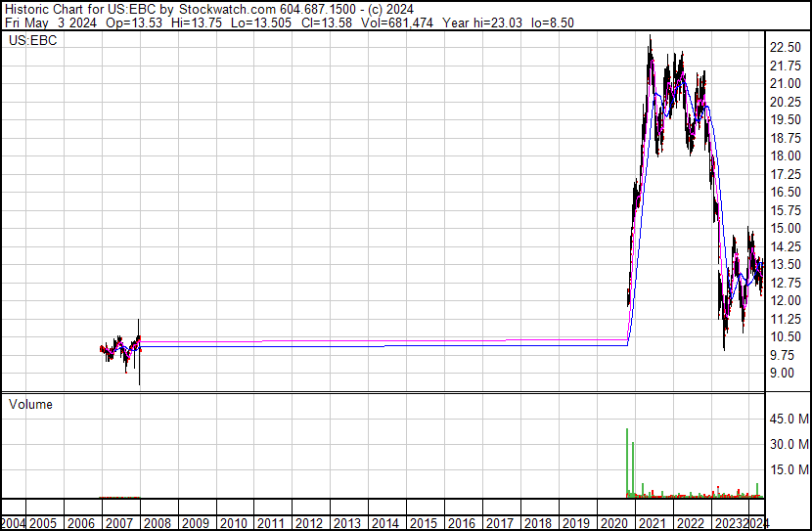
Task: Click the 2022 year label on time axis
Action: click(691, 523)
